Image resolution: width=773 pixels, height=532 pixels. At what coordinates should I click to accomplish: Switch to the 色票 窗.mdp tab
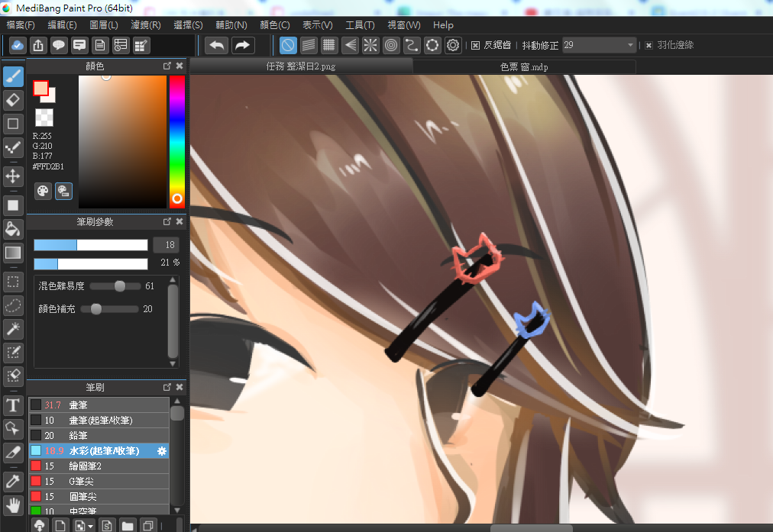(524, 67)
